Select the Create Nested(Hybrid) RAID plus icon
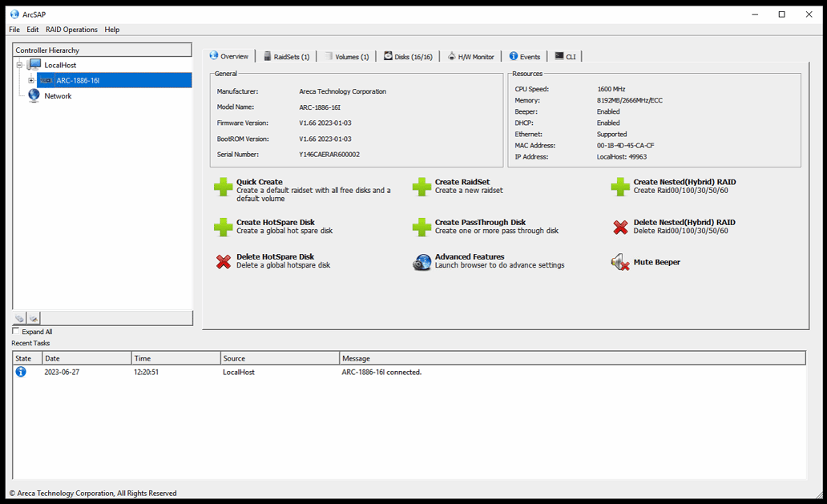This screenshot has height=504, width=827. coord(620,187)
